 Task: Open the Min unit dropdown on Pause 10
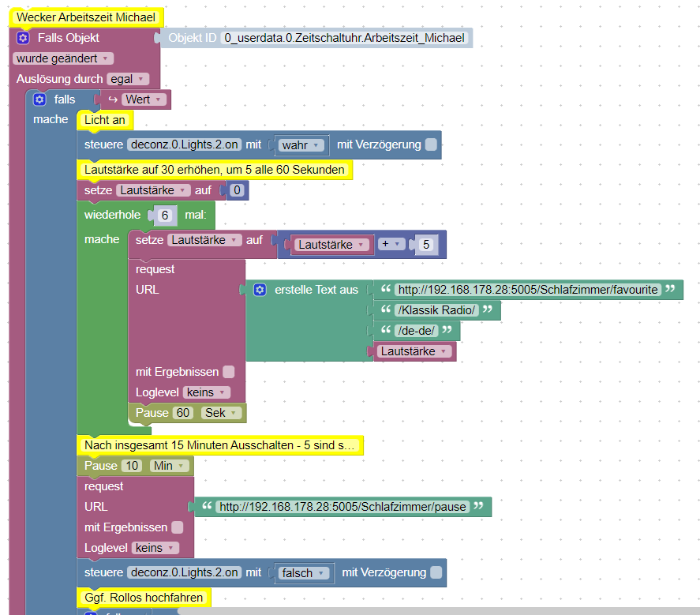tap(169, 466)
